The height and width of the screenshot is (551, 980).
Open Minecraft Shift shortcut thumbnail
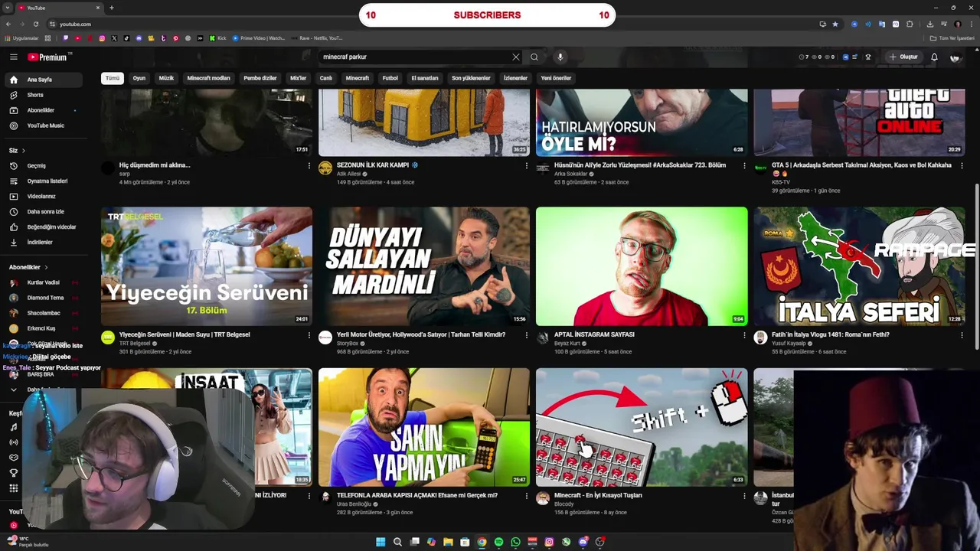point(642,427)
